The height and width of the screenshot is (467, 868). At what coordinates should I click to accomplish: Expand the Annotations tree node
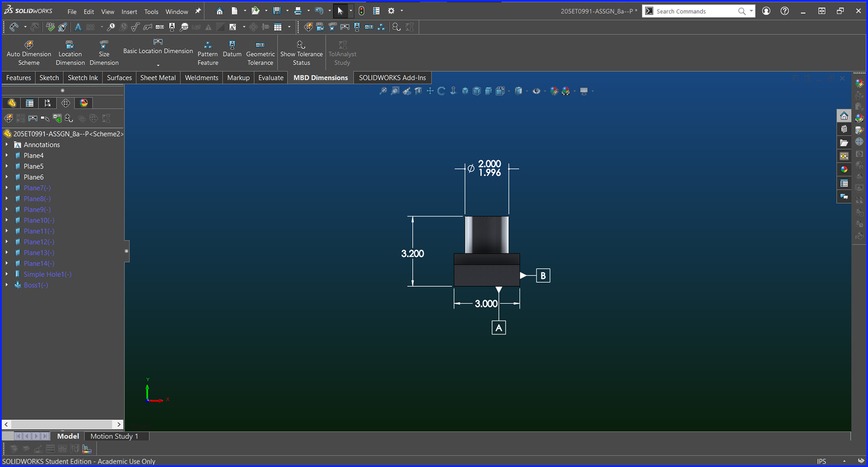7,145
